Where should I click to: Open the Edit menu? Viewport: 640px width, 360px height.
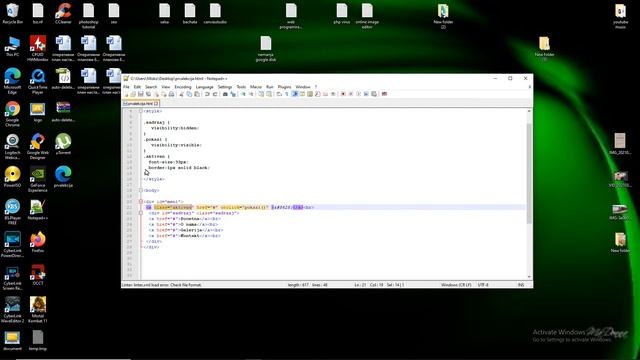tap(137, 87)
